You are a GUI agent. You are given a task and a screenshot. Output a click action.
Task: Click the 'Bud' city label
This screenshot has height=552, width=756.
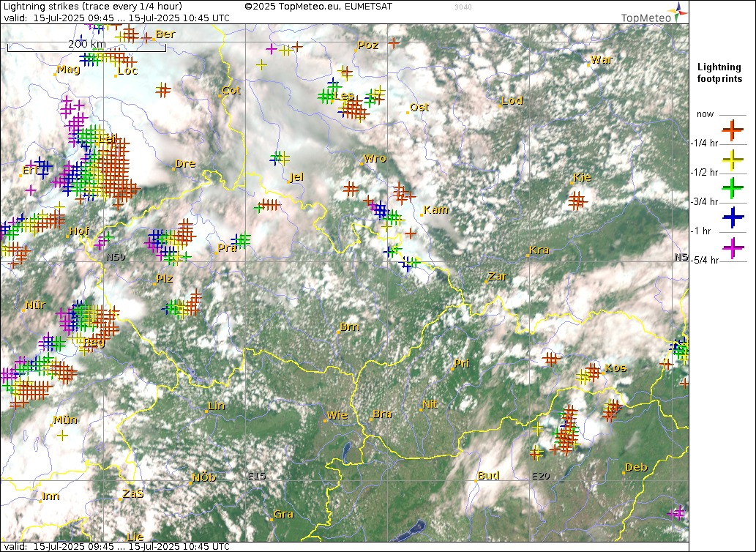point(489,475)
